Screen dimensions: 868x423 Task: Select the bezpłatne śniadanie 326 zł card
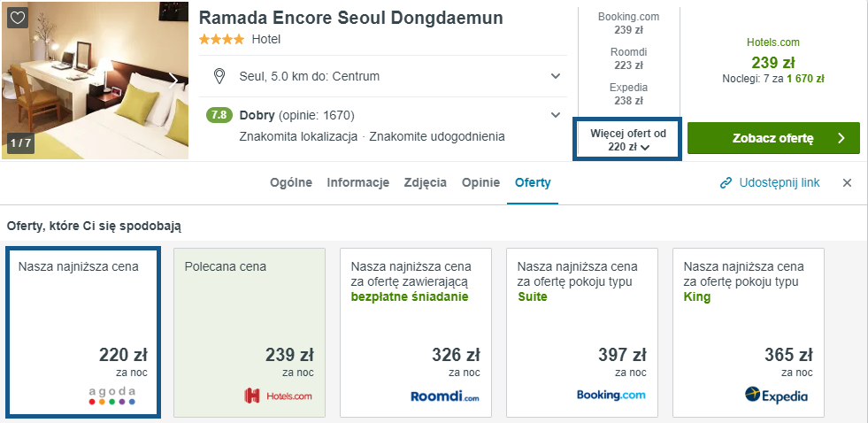[416, 332]
